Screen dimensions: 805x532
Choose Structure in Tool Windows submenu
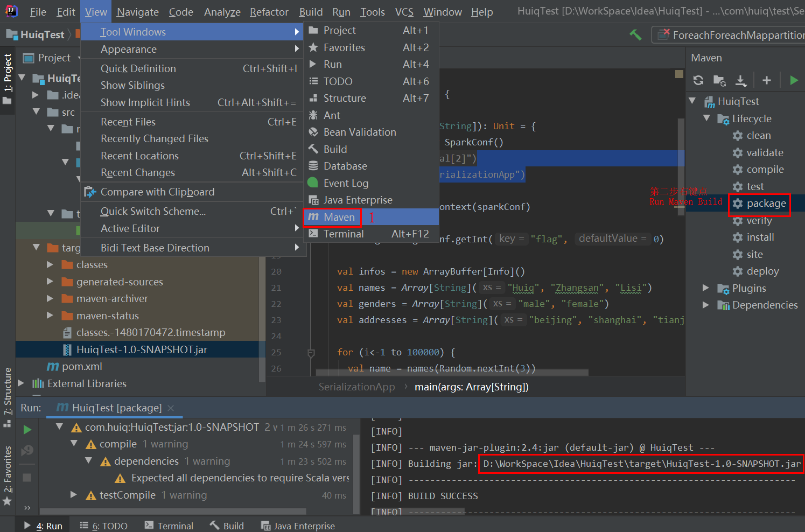[x=372, y=99]
